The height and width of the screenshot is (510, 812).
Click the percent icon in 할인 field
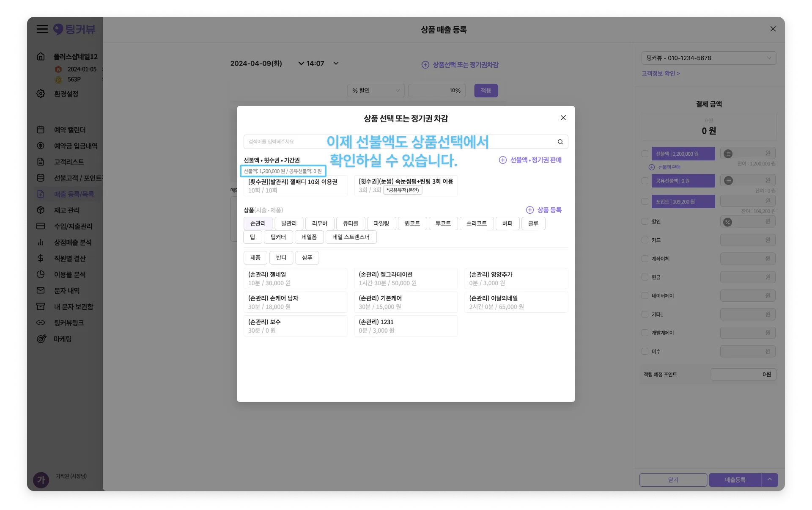(727, 222)
